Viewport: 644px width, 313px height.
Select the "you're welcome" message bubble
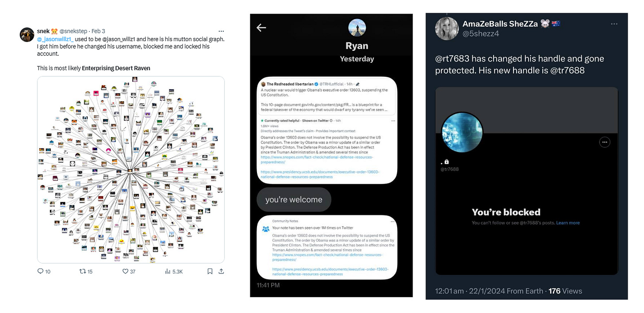[294, 199]
